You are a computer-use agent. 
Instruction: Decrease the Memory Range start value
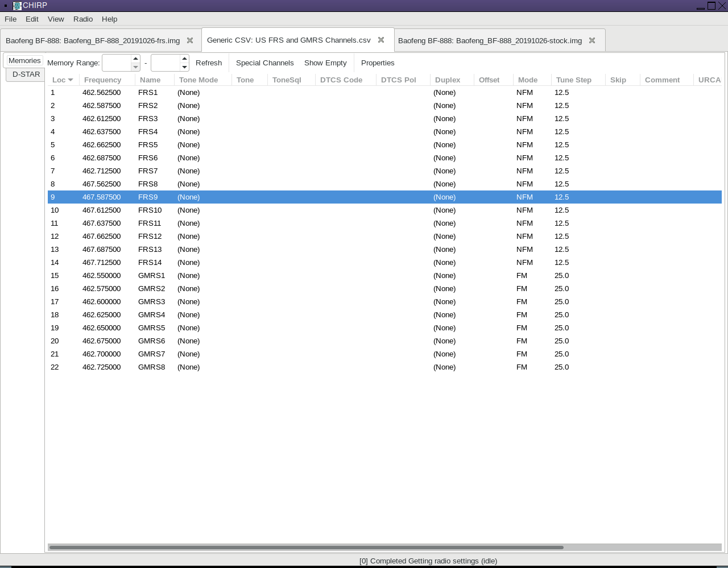point(135,67)
